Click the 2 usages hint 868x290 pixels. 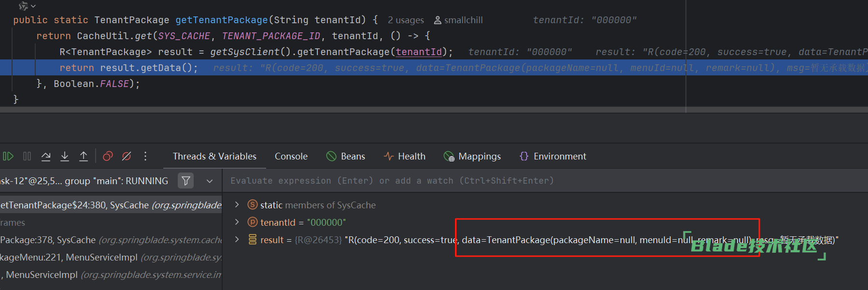click(x=406, y=20)
